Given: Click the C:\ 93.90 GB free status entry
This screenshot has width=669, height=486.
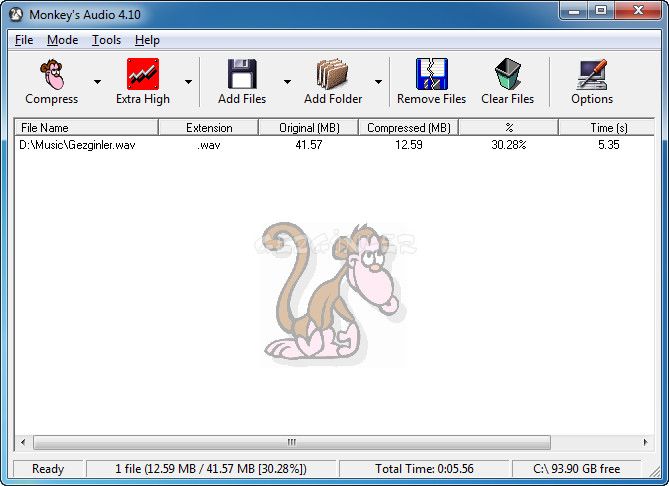Looking at the screenshot, I should pyautogui.click(x=576, y=469).
